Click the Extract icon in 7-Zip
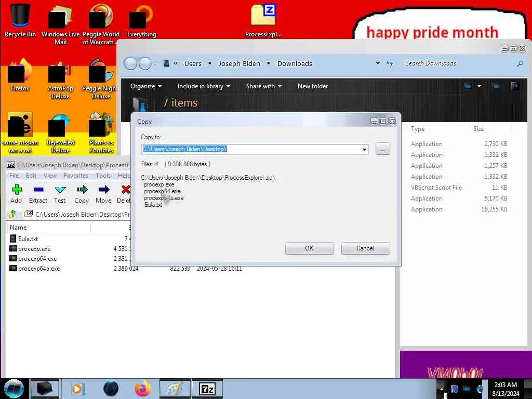The image size is (532, 399). [x=38, y=194]
